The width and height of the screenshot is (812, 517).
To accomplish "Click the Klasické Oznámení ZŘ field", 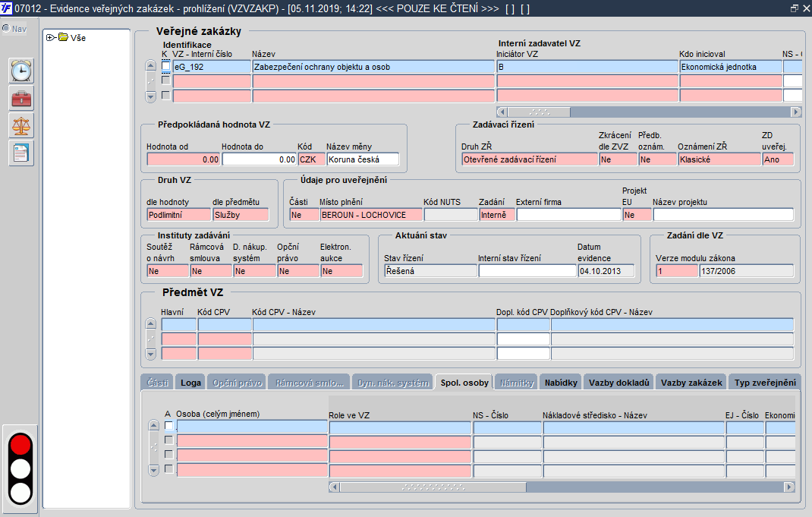I will 719,159.
